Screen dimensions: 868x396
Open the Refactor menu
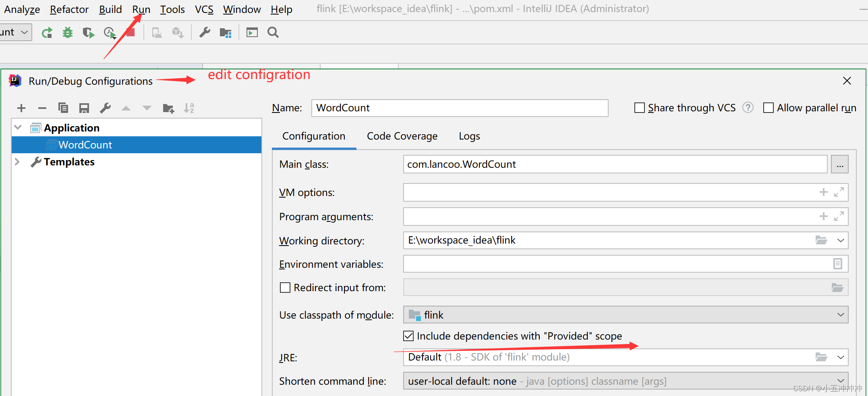[69, 9]
